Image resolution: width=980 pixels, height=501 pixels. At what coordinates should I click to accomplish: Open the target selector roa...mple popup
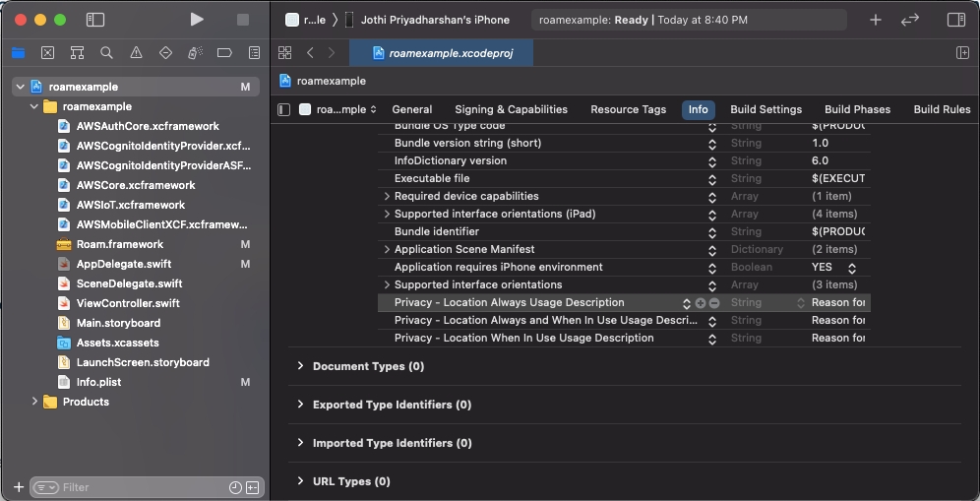click(337, 109)
